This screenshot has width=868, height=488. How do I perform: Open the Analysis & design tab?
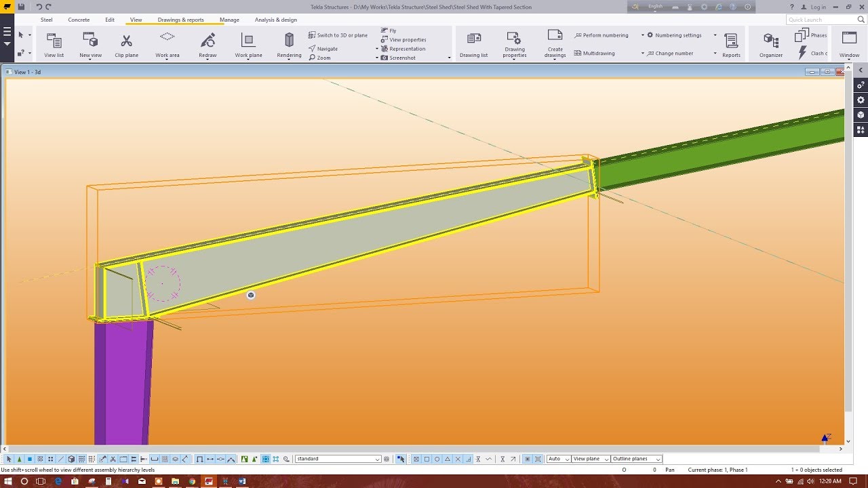tap(275, 20)
